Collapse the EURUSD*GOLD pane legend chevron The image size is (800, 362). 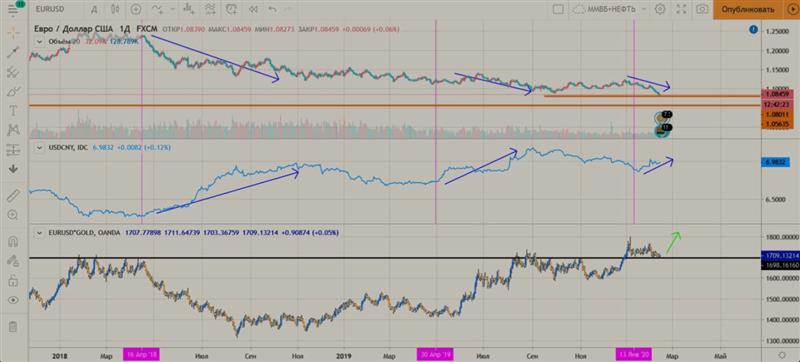[40, 232]
